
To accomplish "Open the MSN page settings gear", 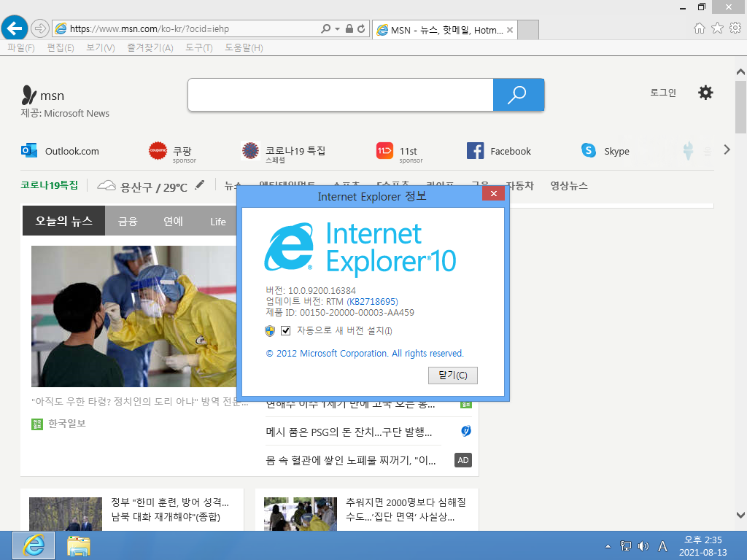I will [705, 93].
